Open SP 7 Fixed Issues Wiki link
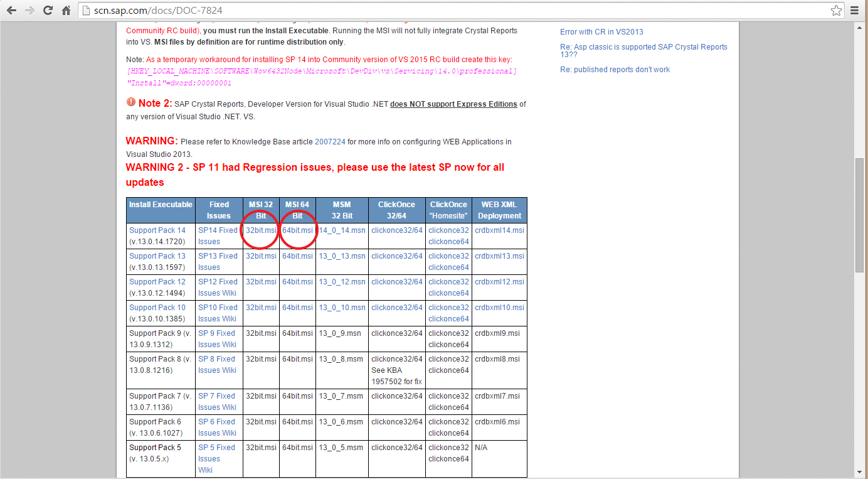The height and width of the screenshot is (479, 868). pos(217,402)
